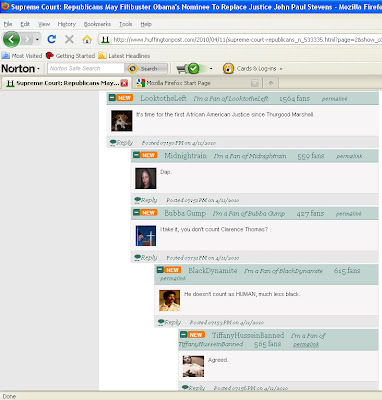The image size is (382, 400).
Task: Open the permalink for Bubba Gump's comment
Action: (x=349, y=214)
